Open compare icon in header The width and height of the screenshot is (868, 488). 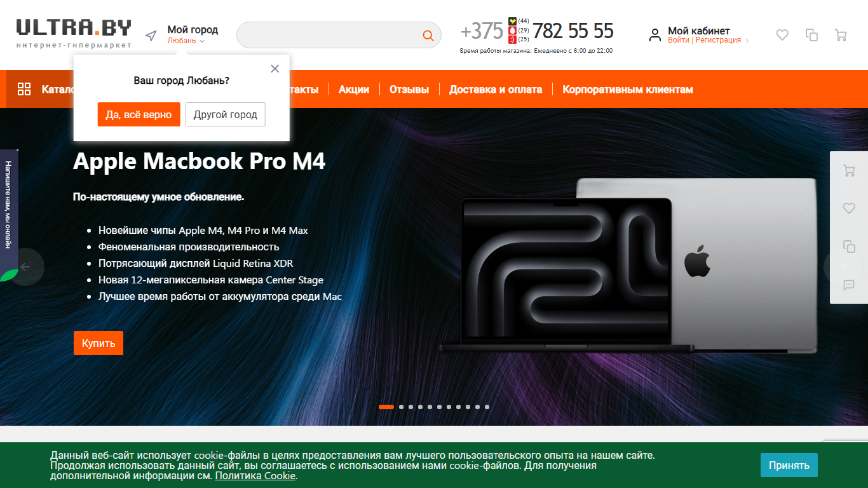811,36
